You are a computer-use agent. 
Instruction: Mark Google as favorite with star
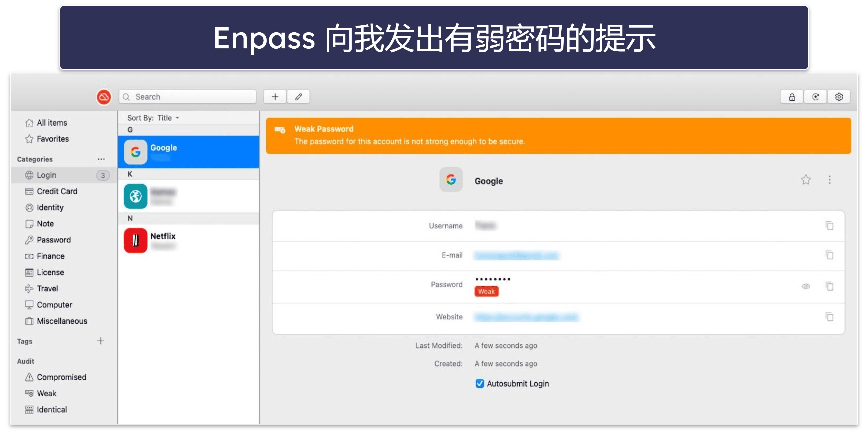click(806, 180)
